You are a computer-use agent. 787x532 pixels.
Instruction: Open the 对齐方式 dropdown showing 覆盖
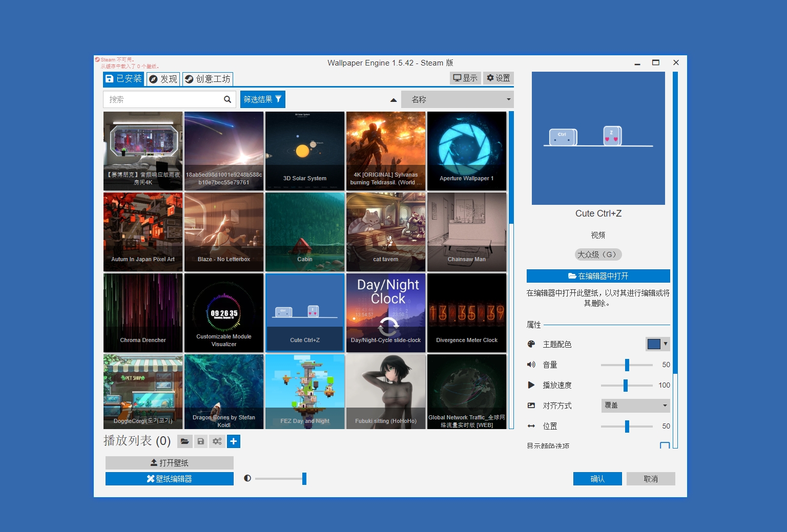coord(635,405)
